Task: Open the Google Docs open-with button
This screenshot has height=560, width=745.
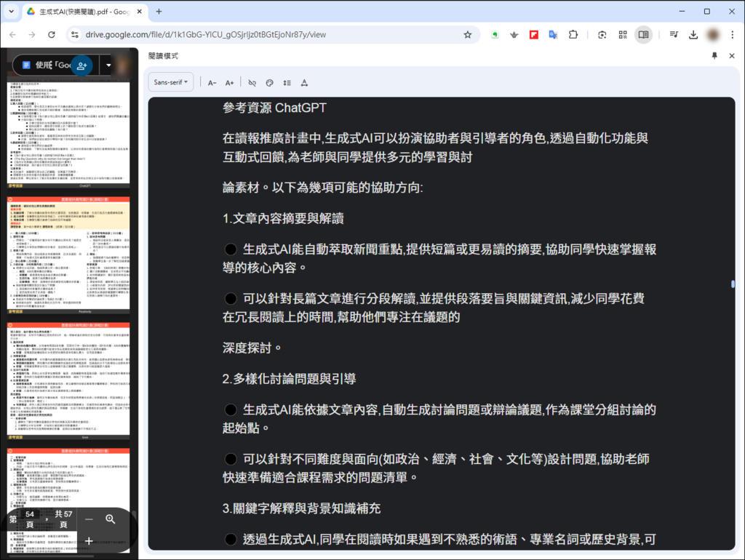Action: point(46,65)
